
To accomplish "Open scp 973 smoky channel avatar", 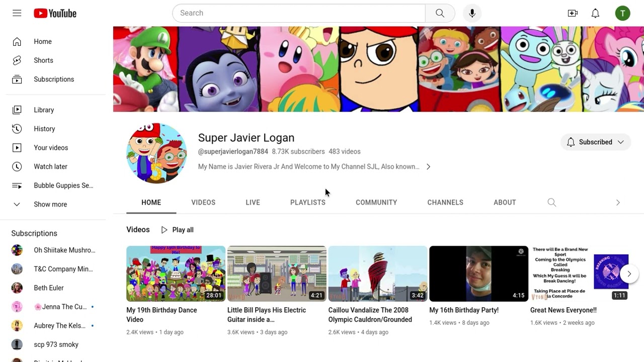I will pos(17,344).
